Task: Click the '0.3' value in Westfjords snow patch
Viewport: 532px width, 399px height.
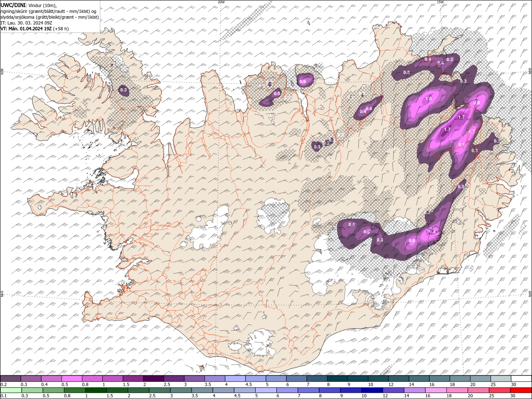Action: [123, 90]
